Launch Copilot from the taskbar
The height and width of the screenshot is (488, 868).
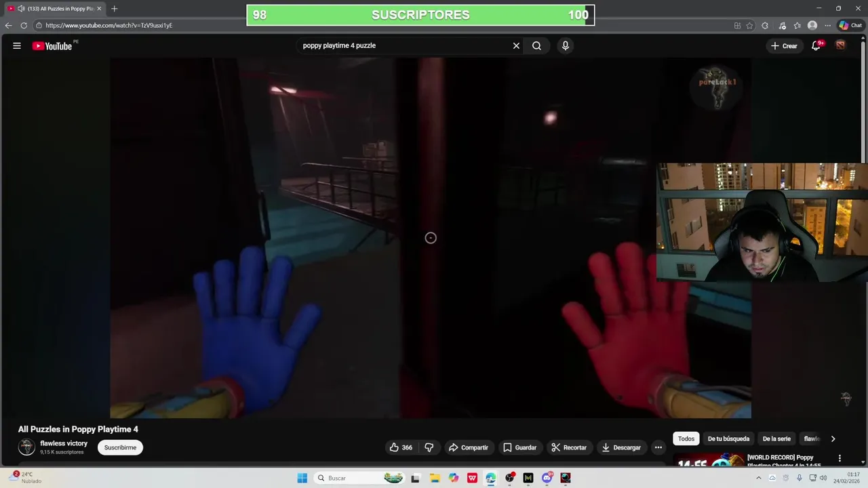pyautogui.click(x=454, y=478)
